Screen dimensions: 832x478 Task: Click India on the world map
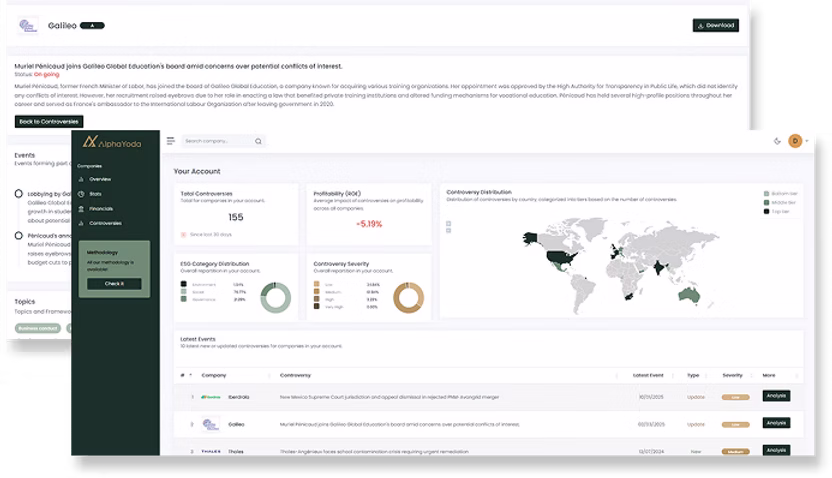click(659, 267)
